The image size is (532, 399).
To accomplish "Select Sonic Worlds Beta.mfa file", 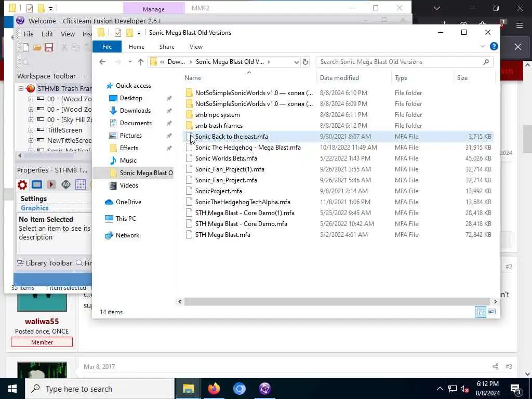I will pos(226,158).
